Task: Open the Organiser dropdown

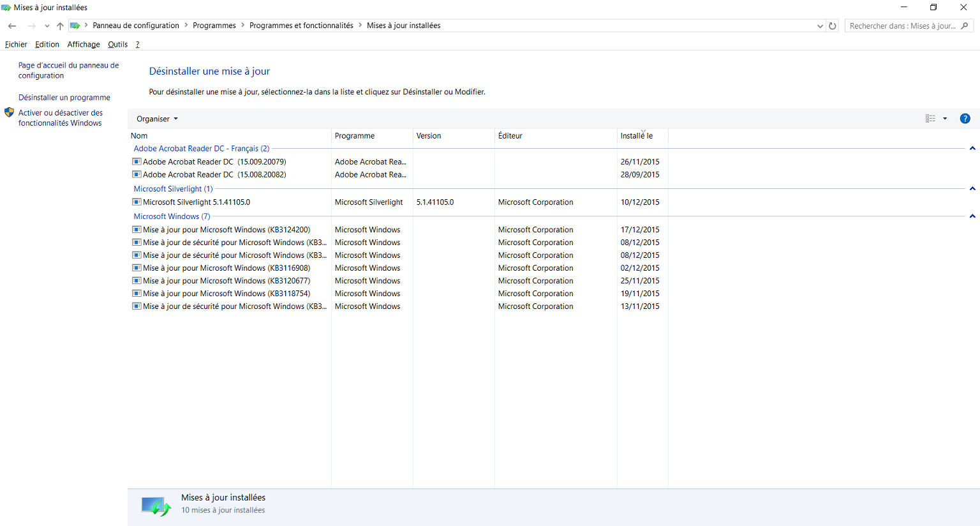Action: tap(157, 119)
